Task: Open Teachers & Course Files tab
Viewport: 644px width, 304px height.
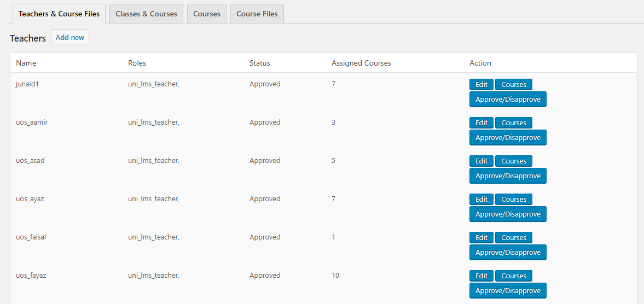Action: (x=59, y=14)
